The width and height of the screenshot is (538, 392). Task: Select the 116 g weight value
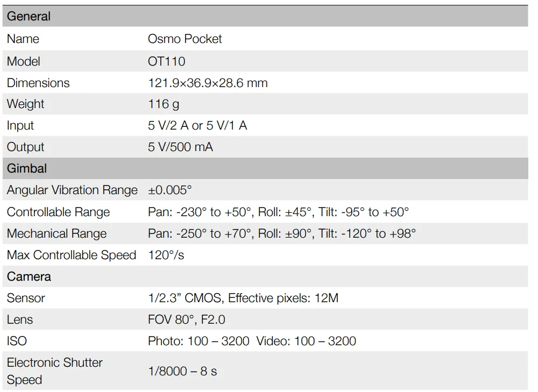[x=164, y=104]
